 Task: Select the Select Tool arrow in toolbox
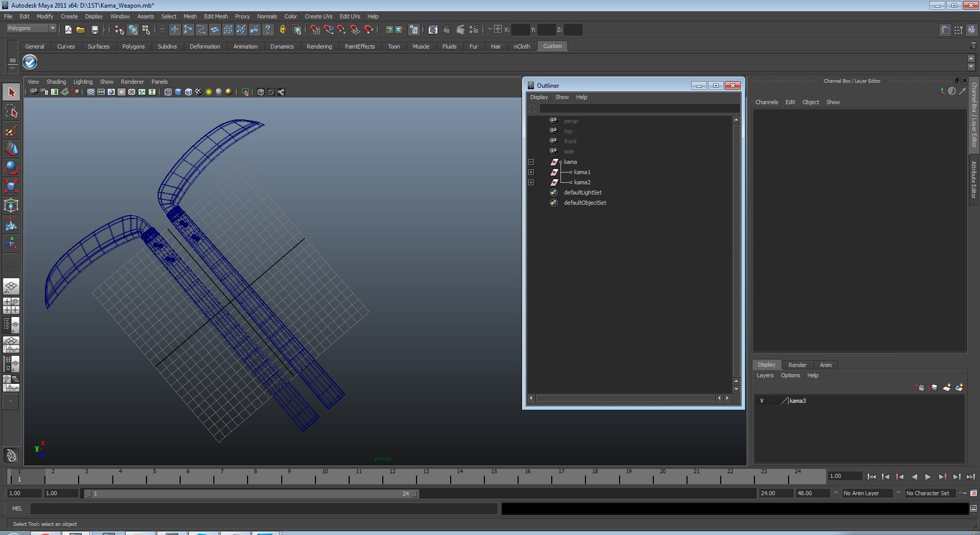tap(11, 92)
